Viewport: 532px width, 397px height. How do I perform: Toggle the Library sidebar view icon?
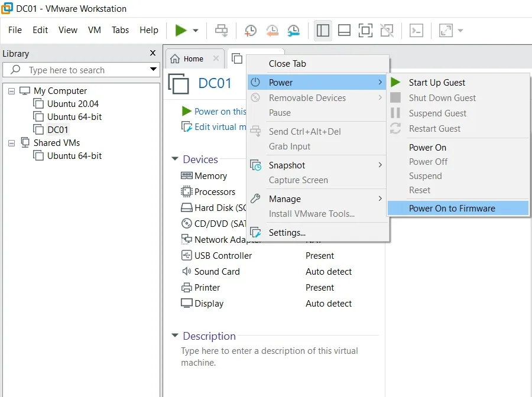(323, 31)
